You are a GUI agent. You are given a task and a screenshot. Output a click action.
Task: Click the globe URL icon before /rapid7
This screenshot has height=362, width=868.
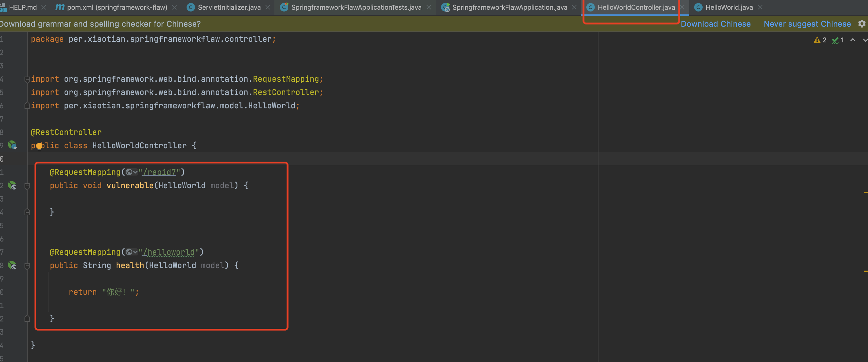pyautogui.click(x=129, y=172)
